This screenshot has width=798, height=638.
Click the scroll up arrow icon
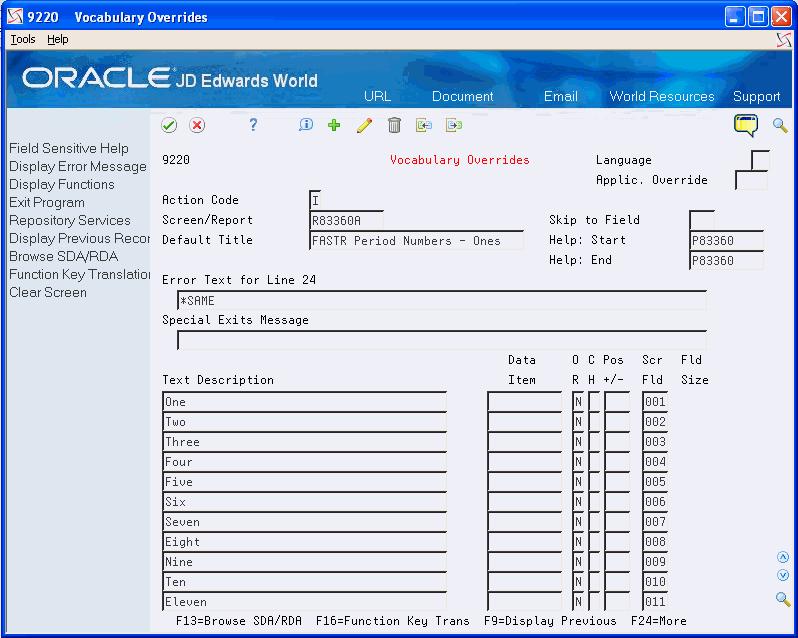pos(783,558)
